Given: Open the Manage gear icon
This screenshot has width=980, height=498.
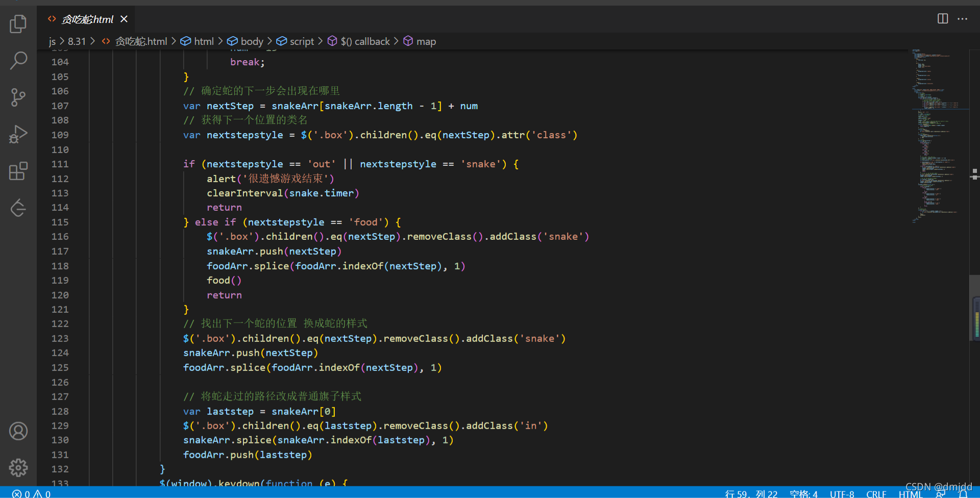Looking at the screenshot, I should click(x=18, y=467).
